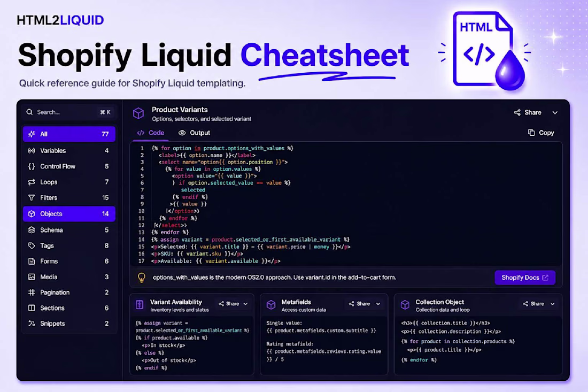Screen dimensions: 588x392
Task: Click the Output eye icon
Action: [182, 133]
